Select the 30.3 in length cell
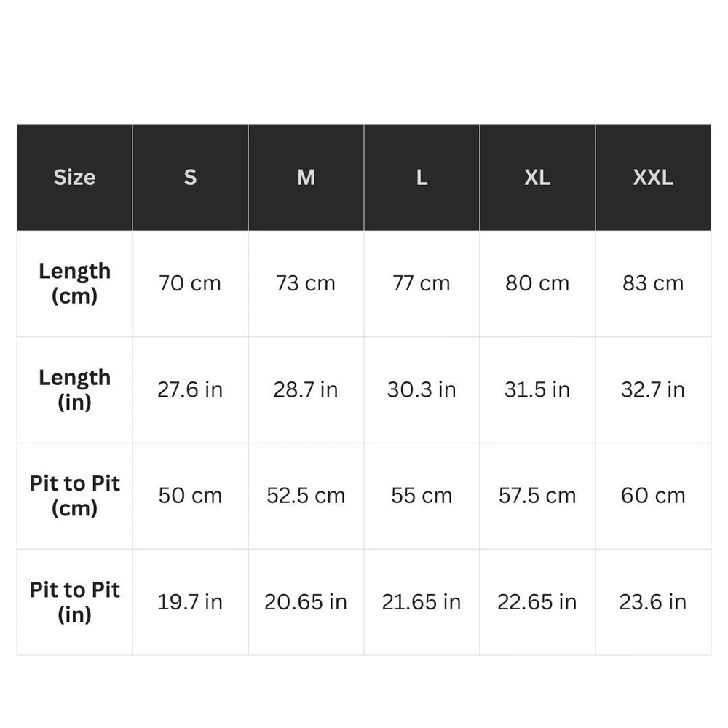728x728 pixels. [422, 389]
